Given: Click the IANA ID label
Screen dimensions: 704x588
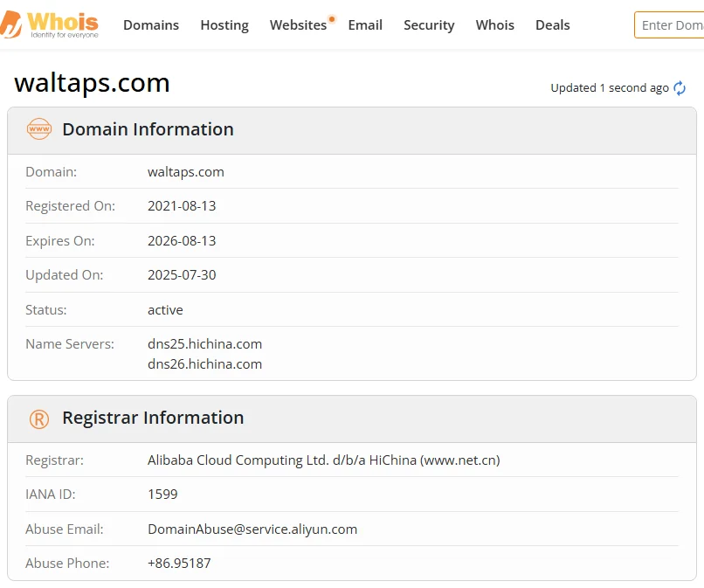Looking at the screenshot, I should 51,495.
